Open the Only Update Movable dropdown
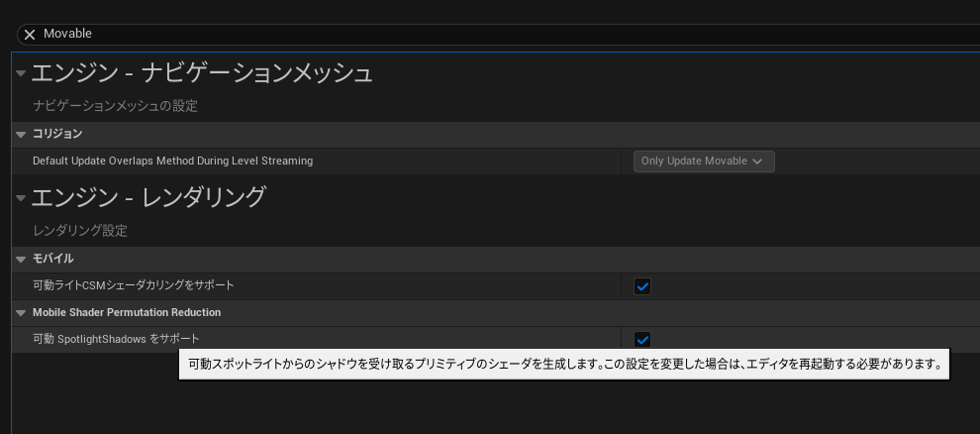The image size is (980, 434). tap(704, 162)
